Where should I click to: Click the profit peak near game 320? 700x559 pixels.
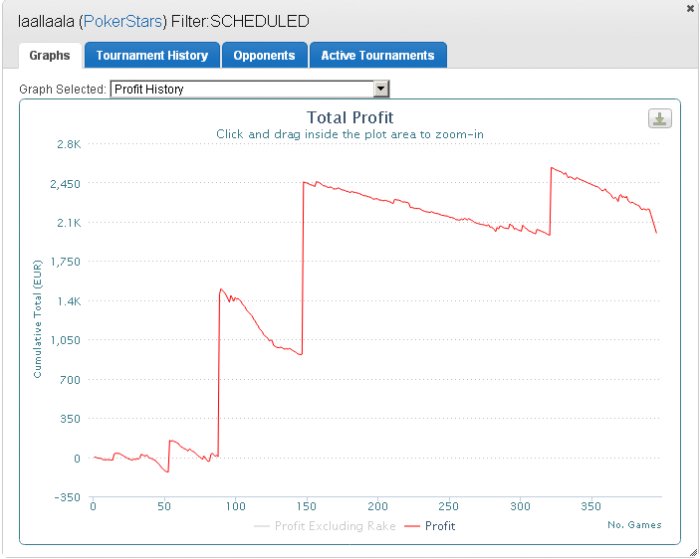click(x=552, y=168)
